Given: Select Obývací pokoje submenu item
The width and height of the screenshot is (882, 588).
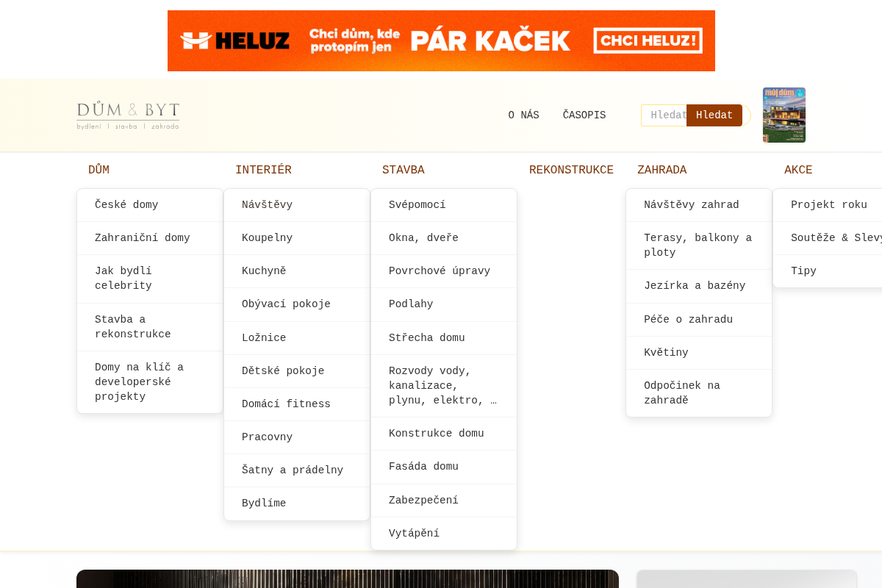Looking at the screenshot, I should click(x=297, y=304).
